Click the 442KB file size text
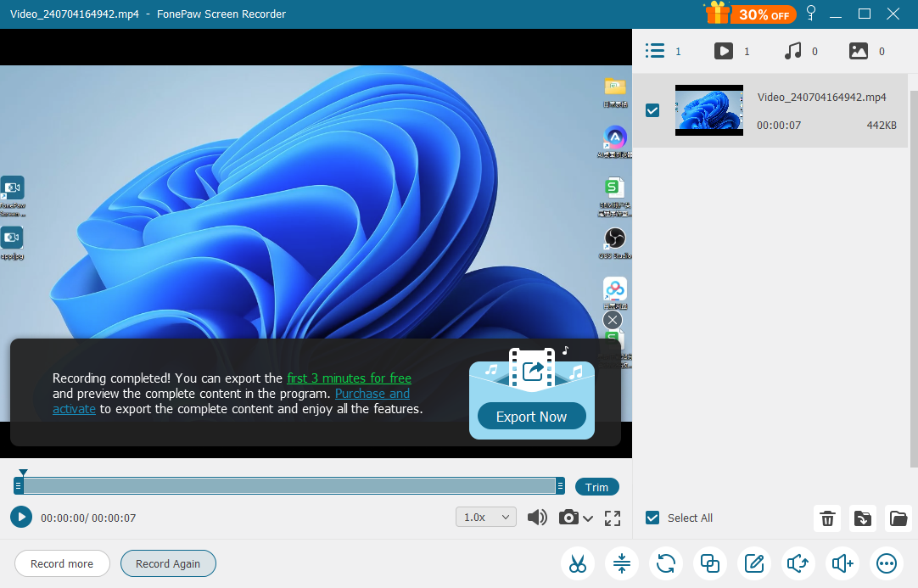918x588 pixels. pyautogui.click(x=882, y=126)
